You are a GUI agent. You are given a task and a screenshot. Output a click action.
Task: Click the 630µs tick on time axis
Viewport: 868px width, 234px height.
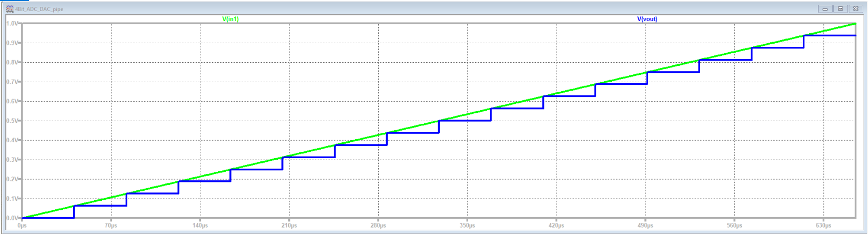click(823, 226)
